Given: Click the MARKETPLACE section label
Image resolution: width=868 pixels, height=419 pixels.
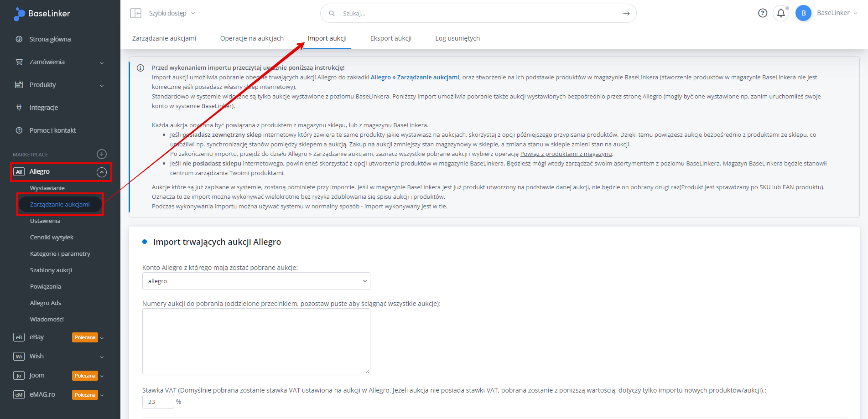Looking at the screenshot, I should pos(30,155).
